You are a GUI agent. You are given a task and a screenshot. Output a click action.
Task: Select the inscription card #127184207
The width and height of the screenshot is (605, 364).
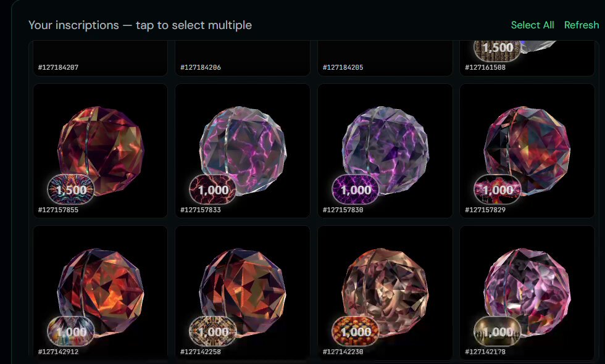click(x=100, y=58)
